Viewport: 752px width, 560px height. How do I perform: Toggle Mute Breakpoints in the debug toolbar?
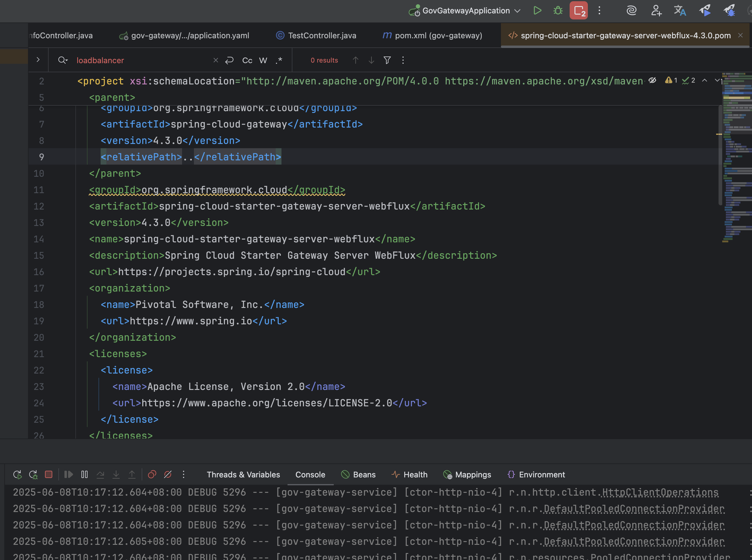coord(167,474)
